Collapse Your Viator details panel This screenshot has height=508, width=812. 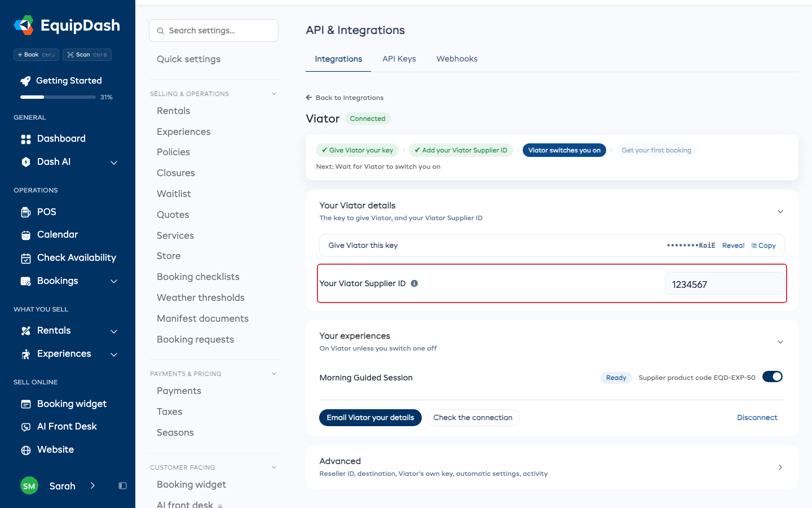coord(780,212)
